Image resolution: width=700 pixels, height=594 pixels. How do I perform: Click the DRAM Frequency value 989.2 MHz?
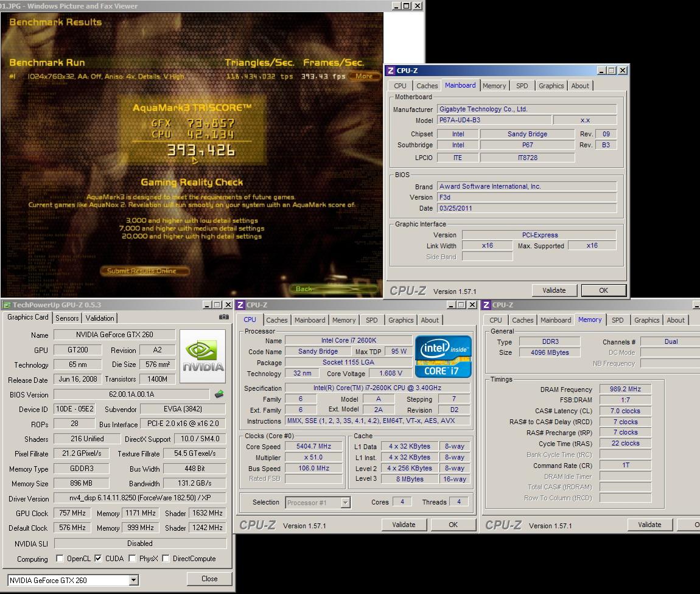(x=625, y=389)
